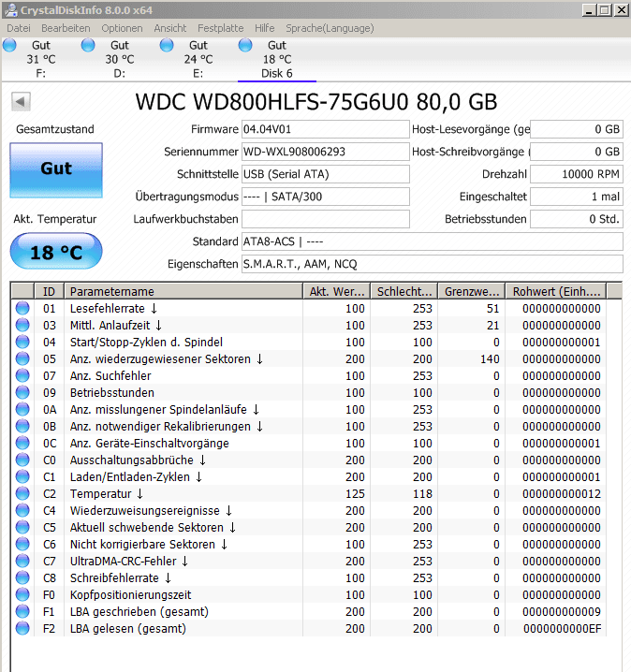Click the Eingeschaltet field 1 mal
The image size is (631, 672).
click(x=577, y=197)
